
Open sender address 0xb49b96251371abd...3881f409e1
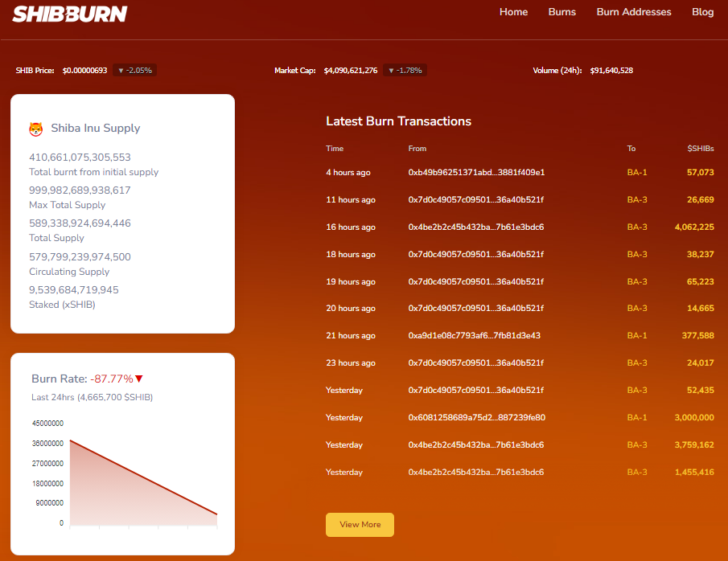coord(476,173)
